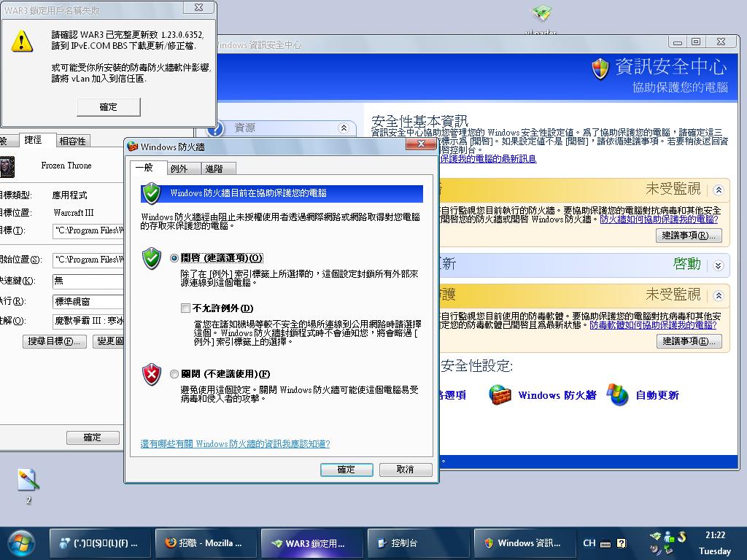The height and width of the screenshot is (560, 747).
Task: Click 確定 in the WAR3 error dialog
Action: tap(109, 107)
